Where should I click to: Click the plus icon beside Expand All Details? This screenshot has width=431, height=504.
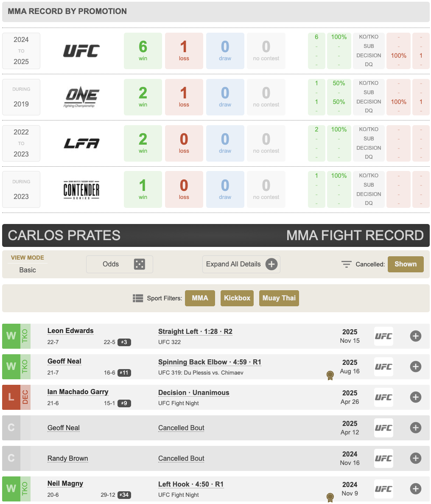(271, 264)
